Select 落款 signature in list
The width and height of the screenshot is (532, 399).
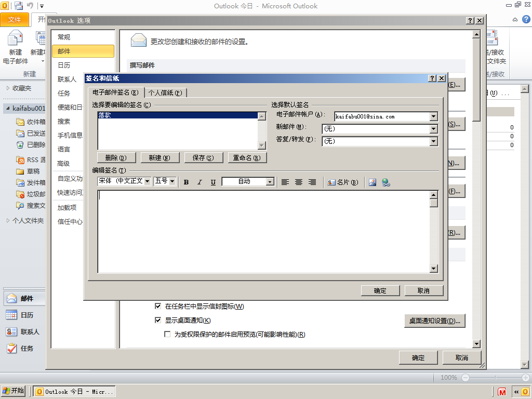(x=178, y=115)
